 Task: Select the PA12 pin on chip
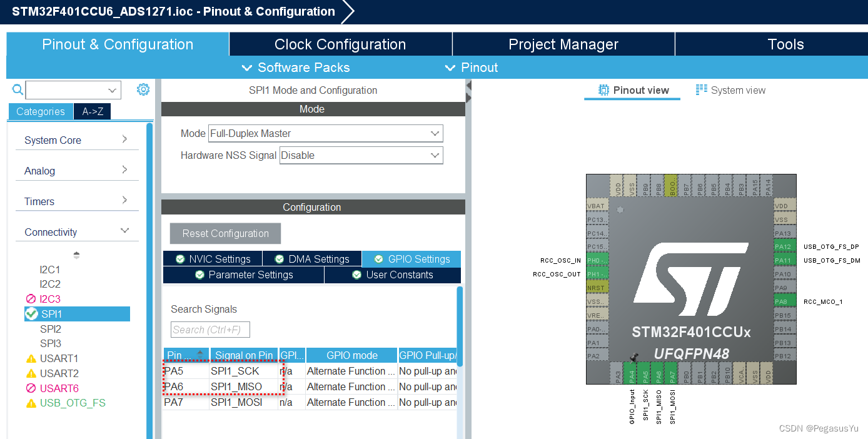[x=785, y=246]
